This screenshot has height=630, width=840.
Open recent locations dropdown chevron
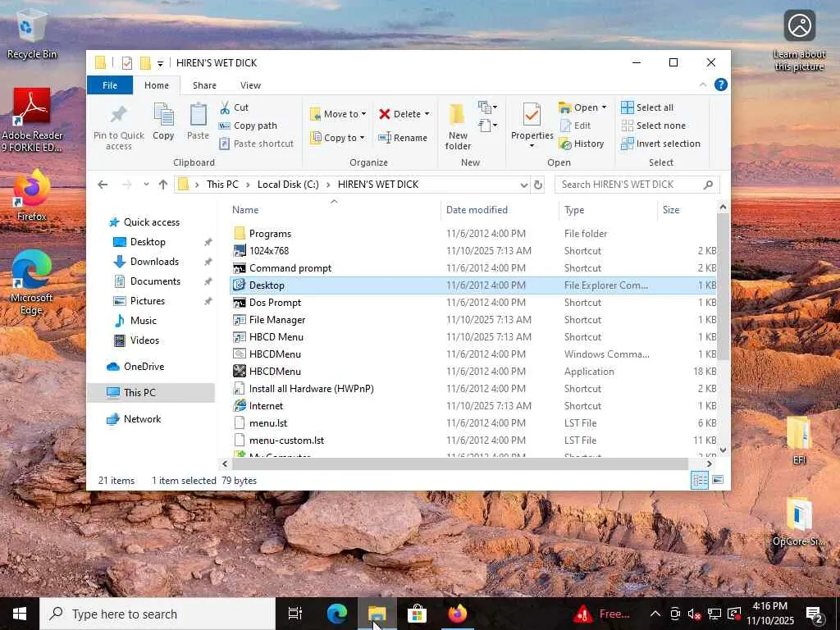146,185
